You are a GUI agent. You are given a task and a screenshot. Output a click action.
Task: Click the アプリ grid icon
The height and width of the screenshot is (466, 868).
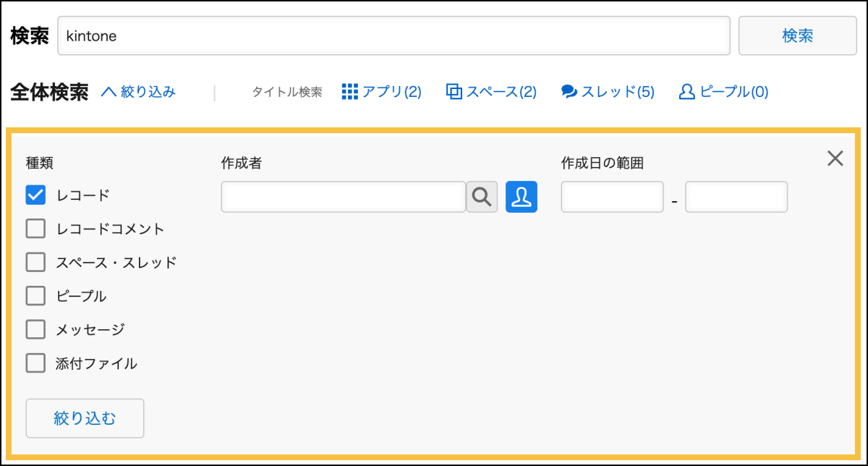(350, 92)
